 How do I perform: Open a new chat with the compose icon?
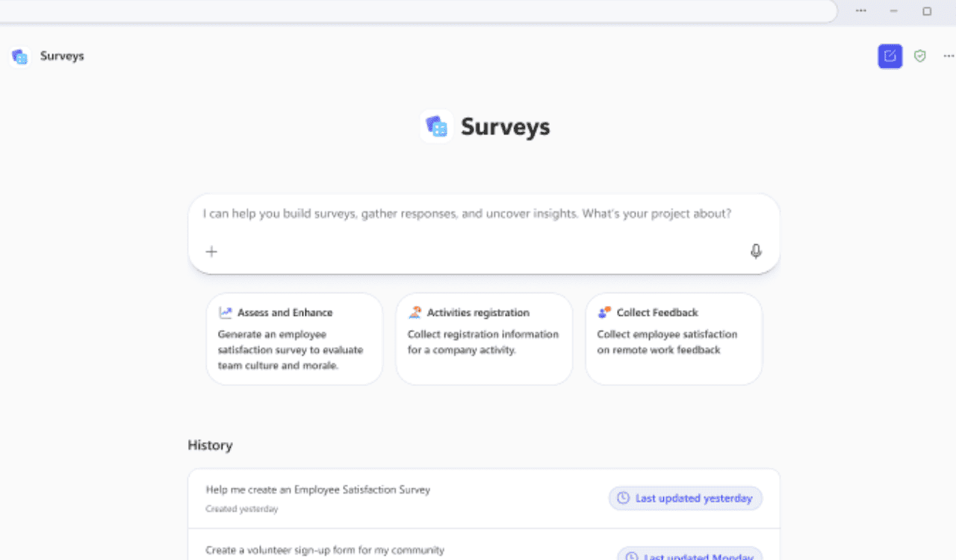click(890, 56)
